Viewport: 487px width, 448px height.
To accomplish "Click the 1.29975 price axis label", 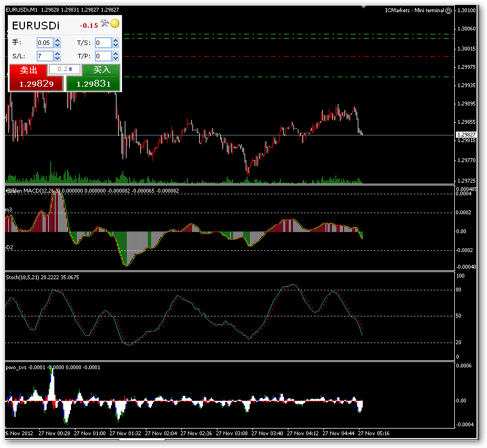I will point(466,67).
